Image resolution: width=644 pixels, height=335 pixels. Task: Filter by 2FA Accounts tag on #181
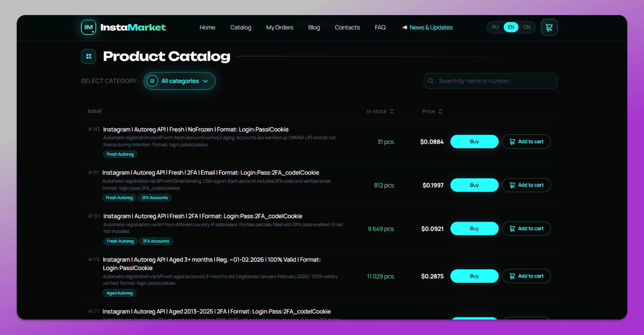click(x=155, y=198)
